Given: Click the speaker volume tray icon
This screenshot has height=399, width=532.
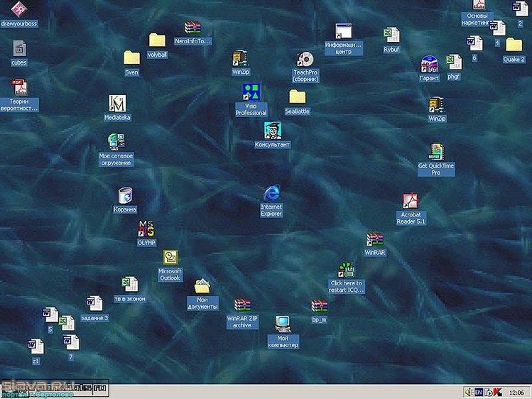Looking at the screenshot, I should (467, 392).
